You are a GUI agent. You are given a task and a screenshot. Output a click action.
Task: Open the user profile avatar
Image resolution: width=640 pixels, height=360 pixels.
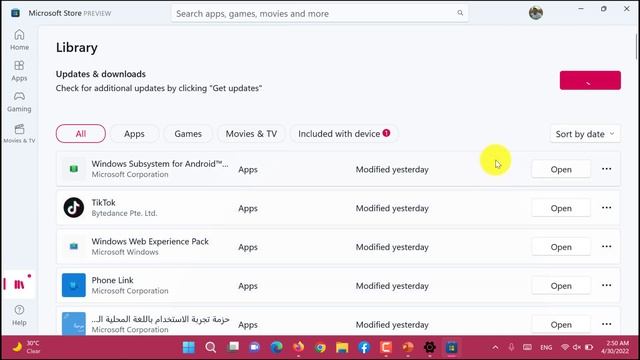point(536,13)
